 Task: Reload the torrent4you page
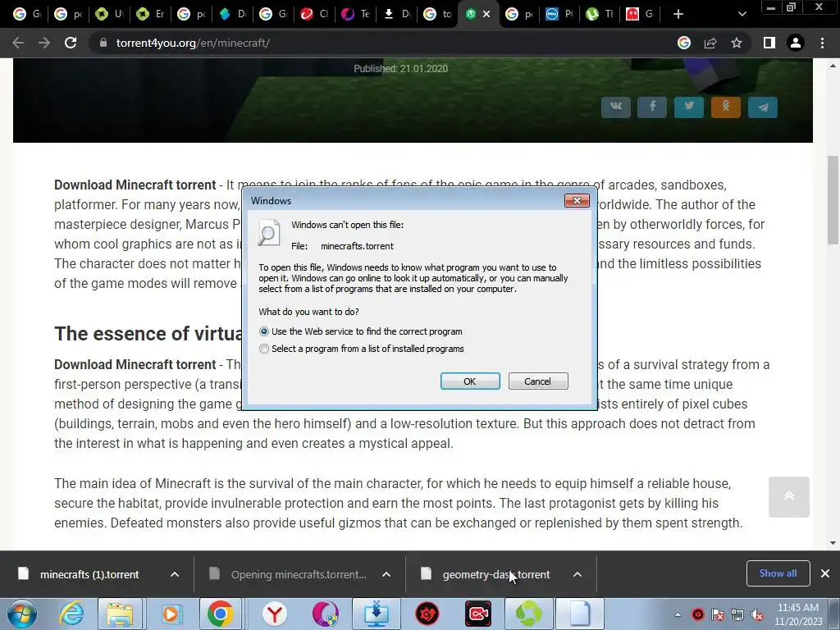coord(71,43)
